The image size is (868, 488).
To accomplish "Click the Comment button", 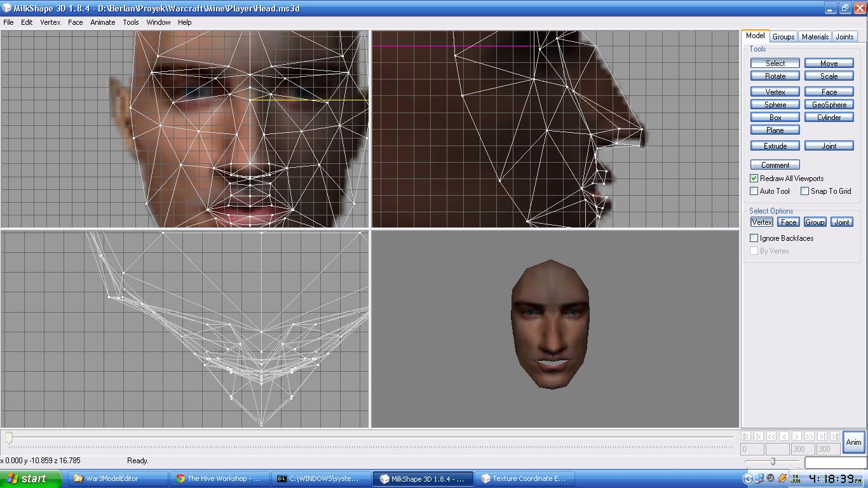I will pyautogui.click(x=775, y=165).
